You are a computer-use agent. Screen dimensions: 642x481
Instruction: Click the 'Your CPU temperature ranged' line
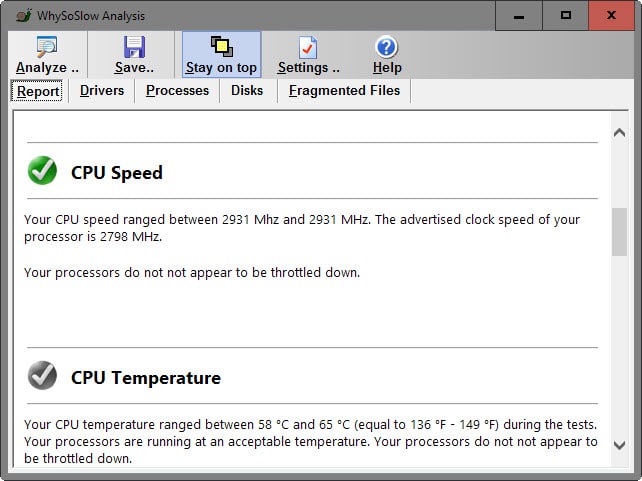pos(310,425)
